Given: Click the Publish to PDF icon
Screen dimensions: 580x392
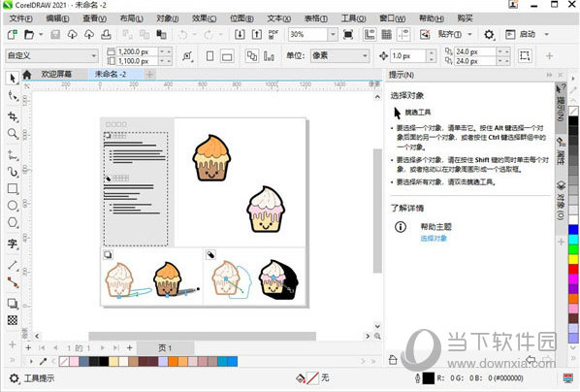Looking at the screenshot, I should click(274, 34).
